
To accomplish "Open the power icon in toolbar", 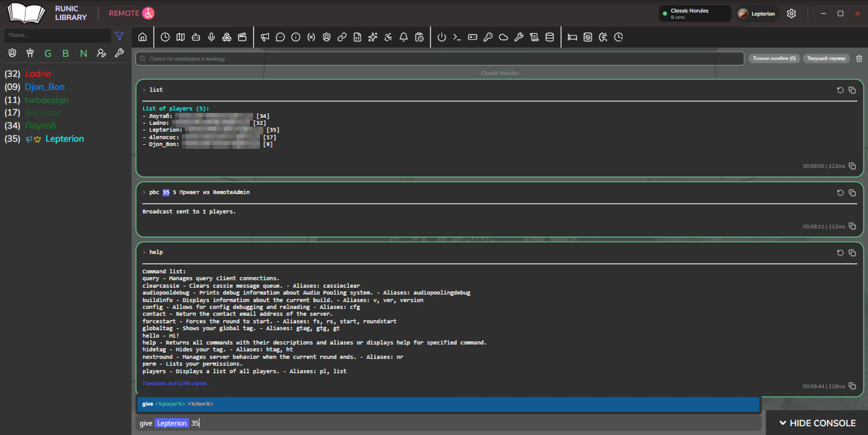I will [442, 37].
